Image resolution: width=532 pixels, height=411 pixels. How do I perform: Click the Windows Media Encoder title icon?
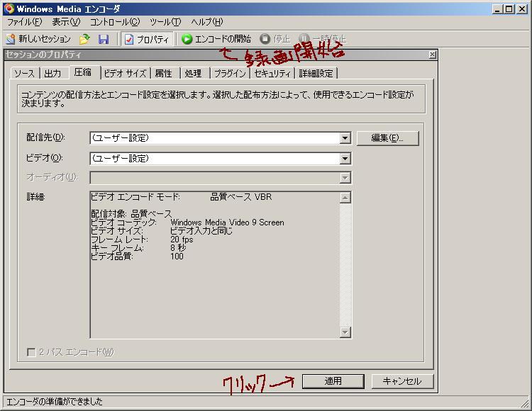tap(9, 8)
